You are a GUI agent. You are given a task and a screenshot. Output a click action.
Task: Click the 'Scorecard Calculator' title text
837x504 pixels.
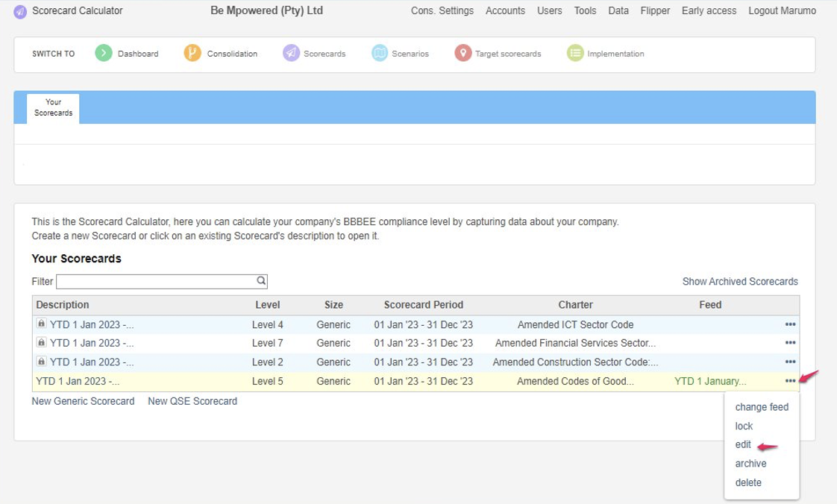point(78,10)
